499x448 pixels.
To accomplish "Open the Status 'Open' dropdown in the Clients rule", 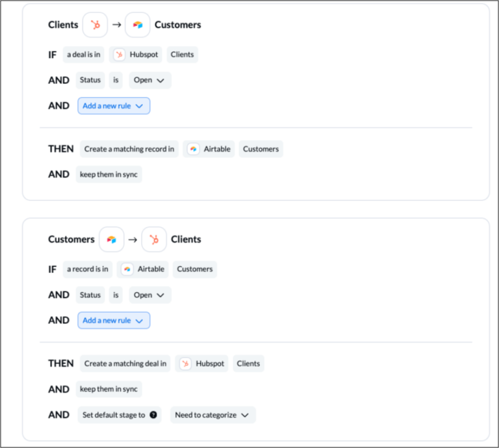I will [150, 80].
